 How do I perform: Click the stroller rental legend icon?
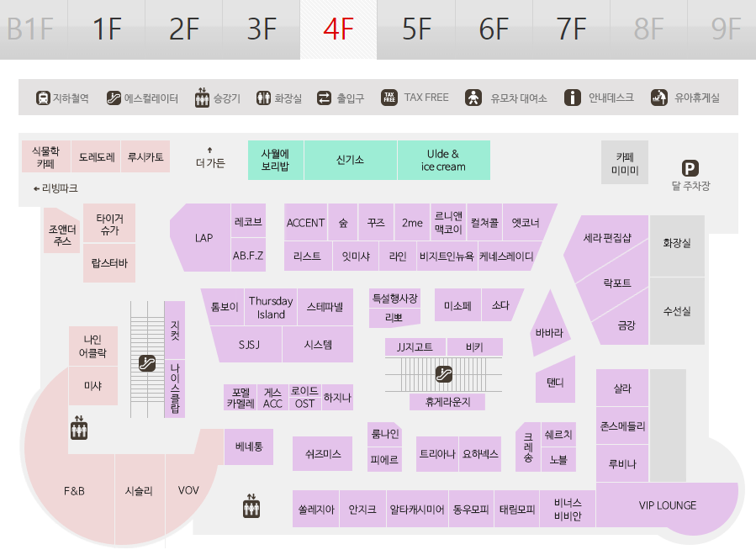click(473, 98)
